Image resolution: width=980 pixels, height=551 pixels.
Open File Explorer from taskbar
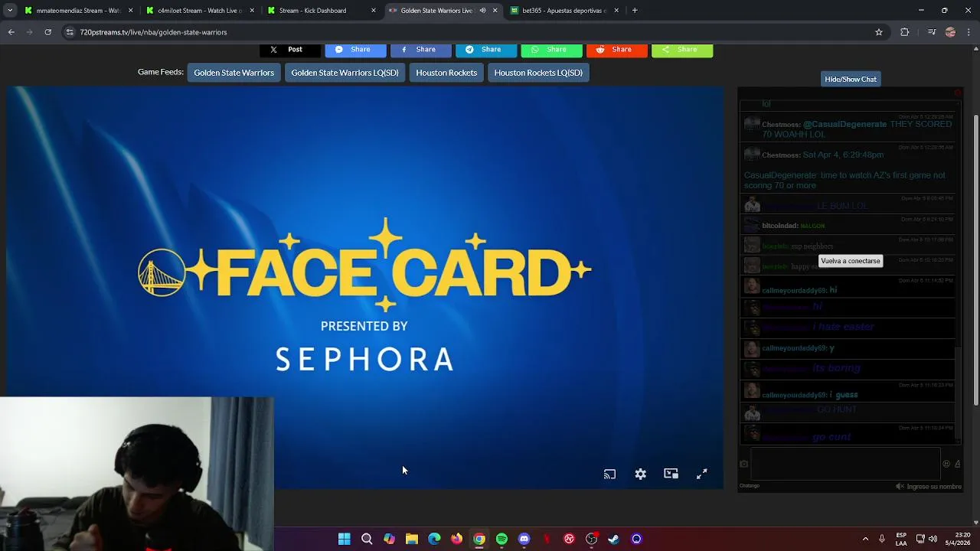412,539
